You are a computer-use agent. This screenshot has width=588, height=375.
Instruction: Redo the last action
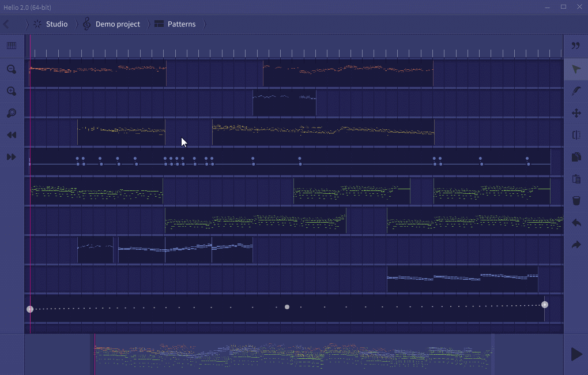(576, 245)
